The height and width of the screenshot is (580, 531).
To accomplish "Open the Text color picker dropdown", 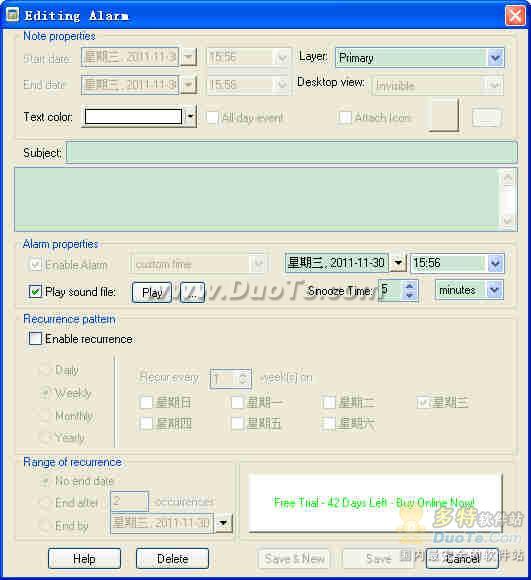I will (x=190, y=117).
